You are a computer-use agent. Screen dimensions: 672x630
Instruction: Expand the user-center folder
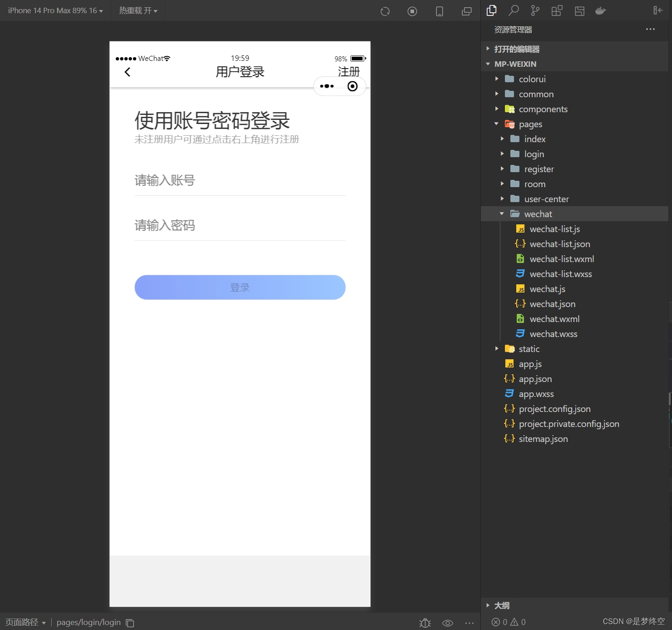(x=574, y=199)
